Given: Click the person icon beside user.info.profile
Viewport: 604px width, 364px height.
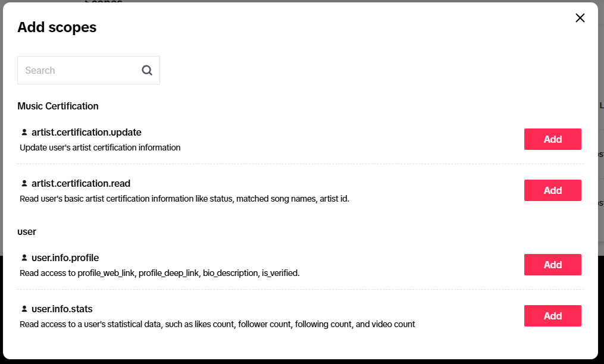Looking at the screenshot, I should [24, 258].
